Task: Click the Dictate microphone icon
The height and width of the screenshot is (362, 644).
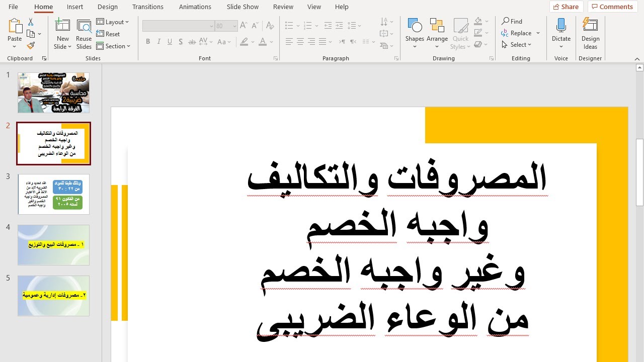Action: 561,26
